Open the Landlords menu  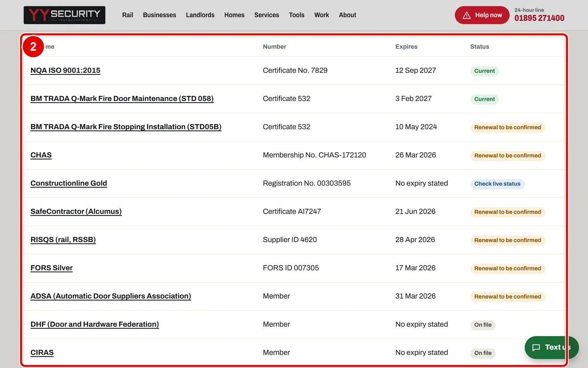tap(200, 15)
